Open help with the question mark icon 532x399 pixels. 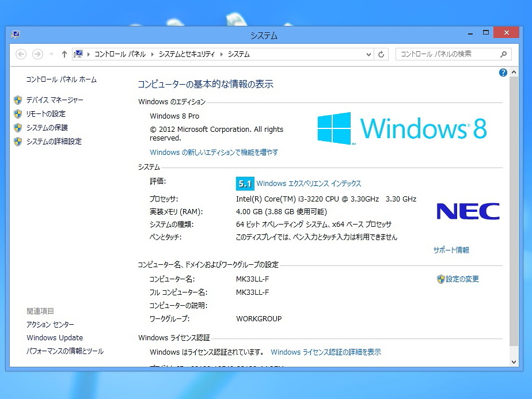(503, 73)
